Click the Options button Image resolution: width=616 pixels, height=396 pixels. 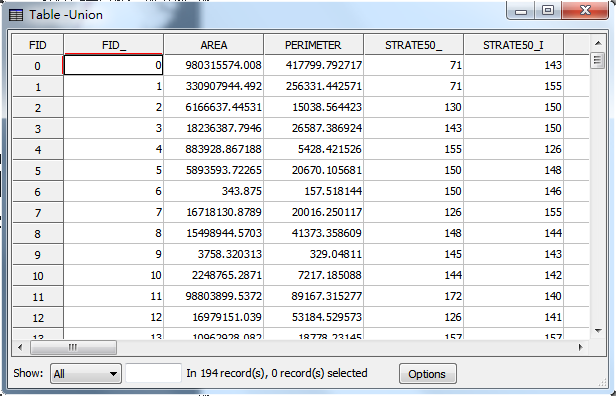tap(427, 374)
